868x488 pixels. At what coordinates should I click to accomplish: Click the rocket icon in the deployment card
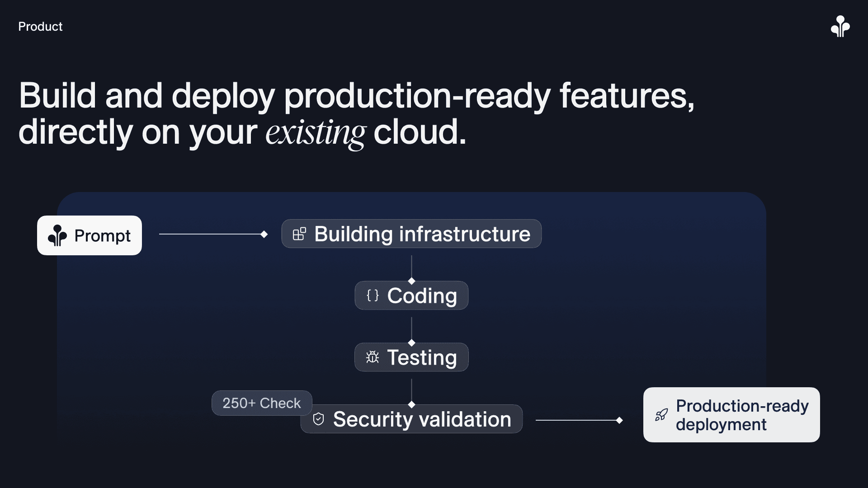pos(661,415)
